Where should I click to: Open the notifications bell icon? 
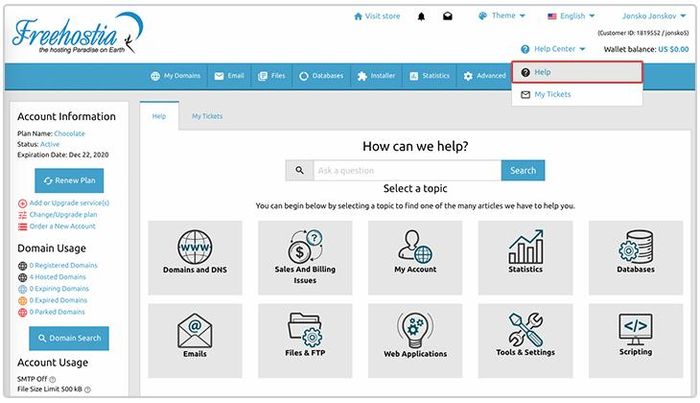[x=421, y=17]
